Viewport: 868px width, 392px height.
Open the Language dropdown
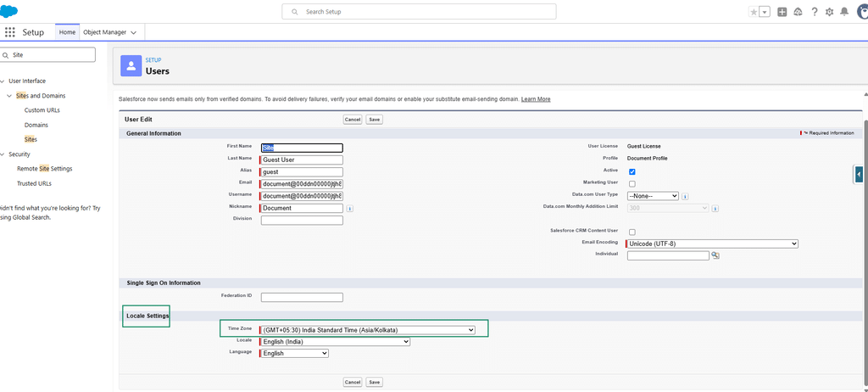(x=294, y=353)
